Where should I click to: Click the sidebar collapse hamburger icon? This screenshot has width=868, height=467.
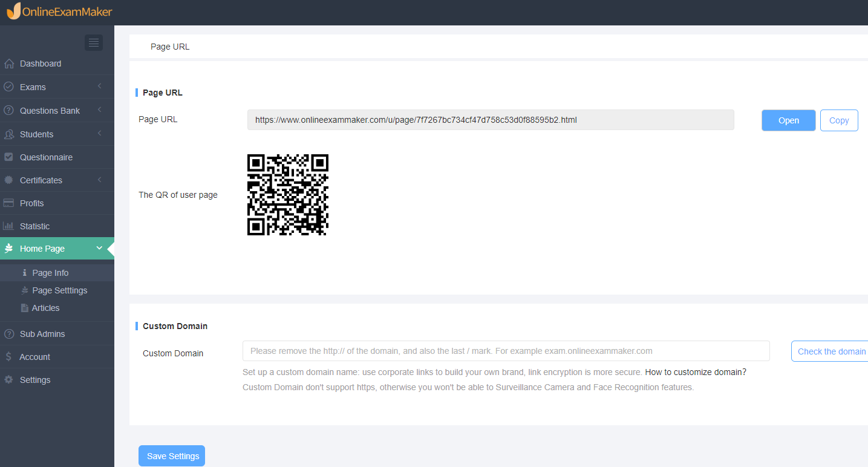click(93, 42)
